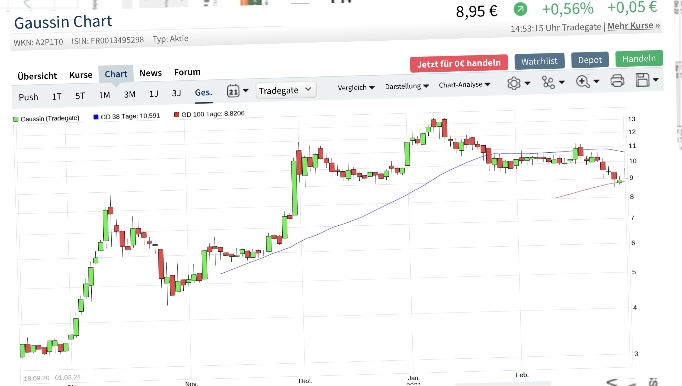Switch to the News tab

tap(150, 73)
